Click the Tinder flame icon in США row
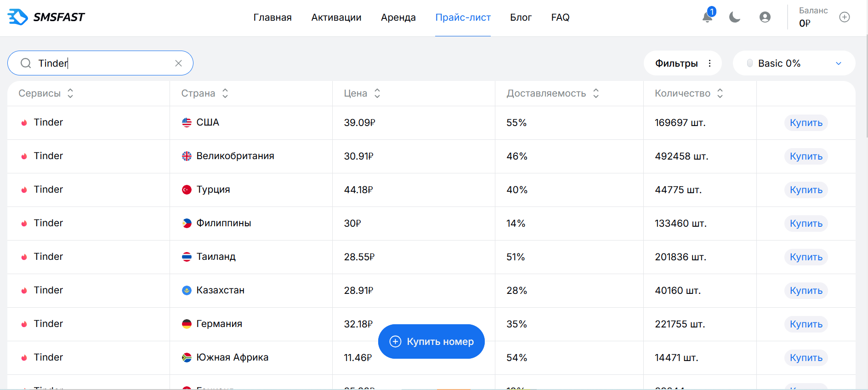Image resolution: width=868 pixels, height=390 pixels. 24,123
